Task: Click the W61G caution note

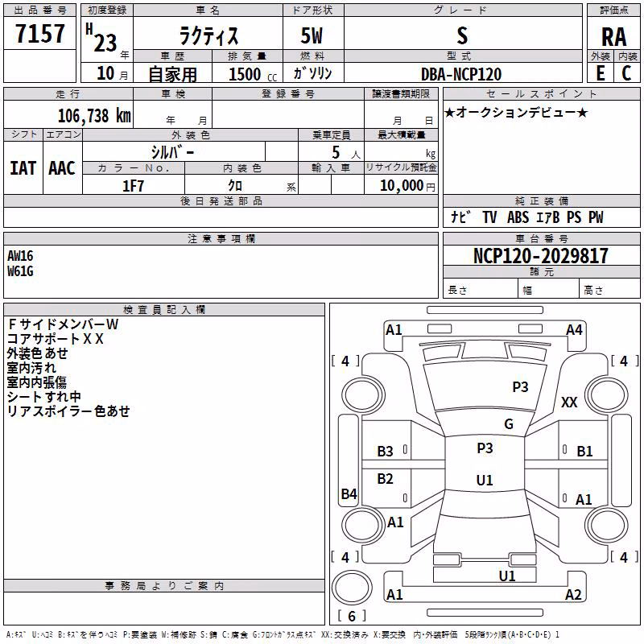Action: [20, 271]
